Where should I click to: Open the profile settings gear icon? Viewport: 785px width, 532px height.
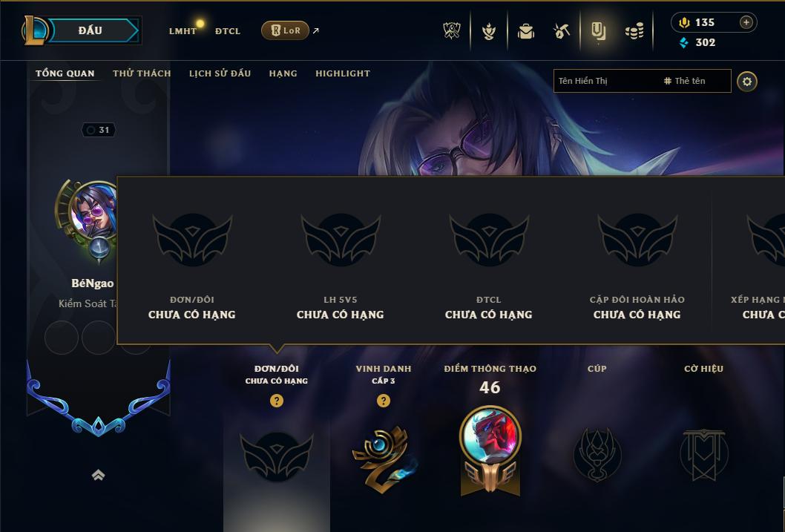tap(747, 82)
